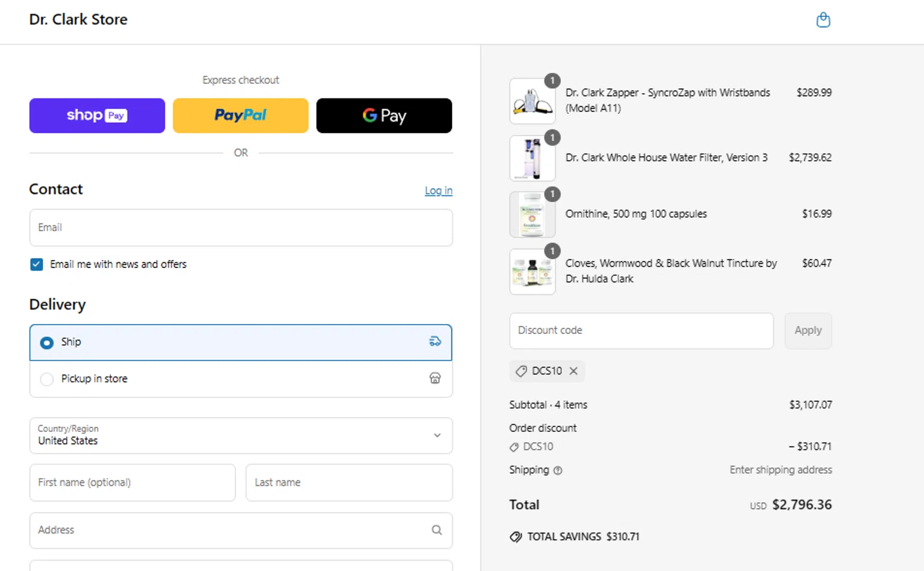Pay with PayPal
The image size is (924, 571).
click(x=240, y=115)
